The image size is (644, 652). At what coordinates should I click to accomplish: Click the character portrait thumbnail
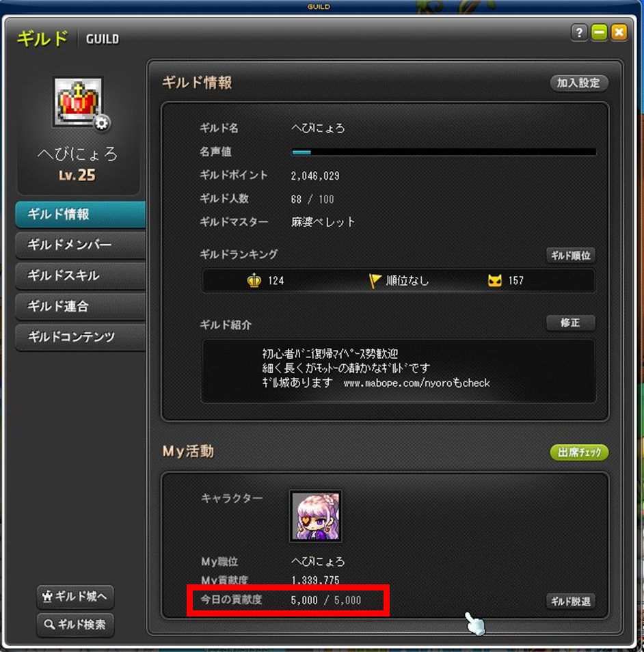tap(316, 515)
